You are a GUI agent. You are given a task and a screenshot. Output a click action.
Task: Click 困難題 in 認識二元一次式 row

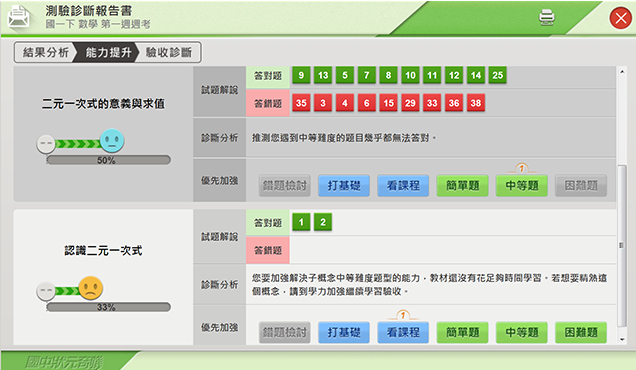tap(581, 333)
